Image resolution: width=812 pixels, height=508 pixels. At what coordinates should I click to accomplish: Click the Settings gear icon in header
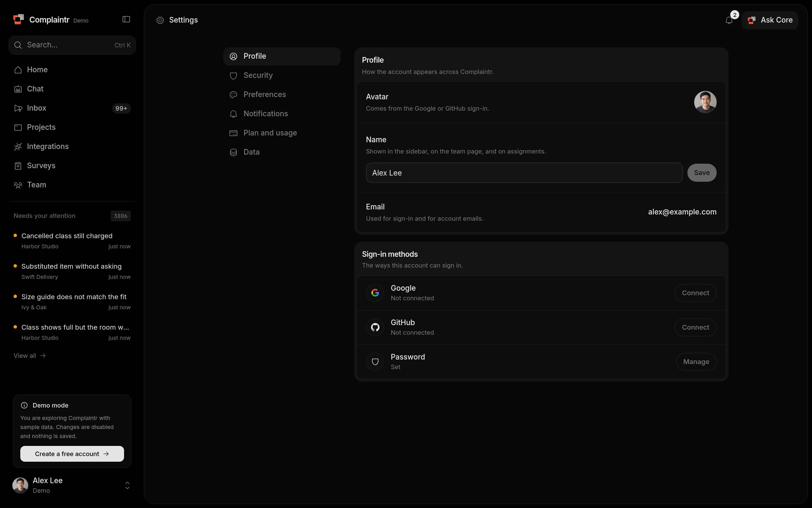tap(160, 20)
